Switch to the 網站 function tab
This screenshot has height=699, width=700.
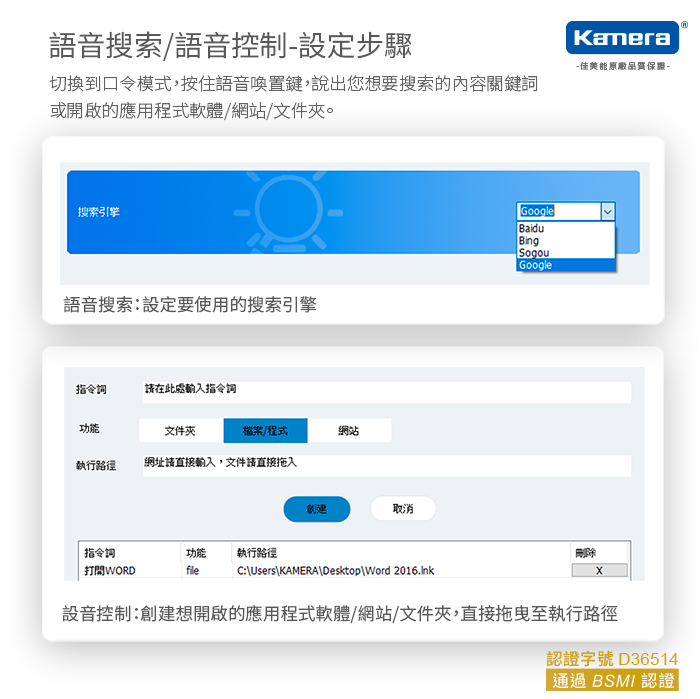pyautogui.click(x=349, y=430)
